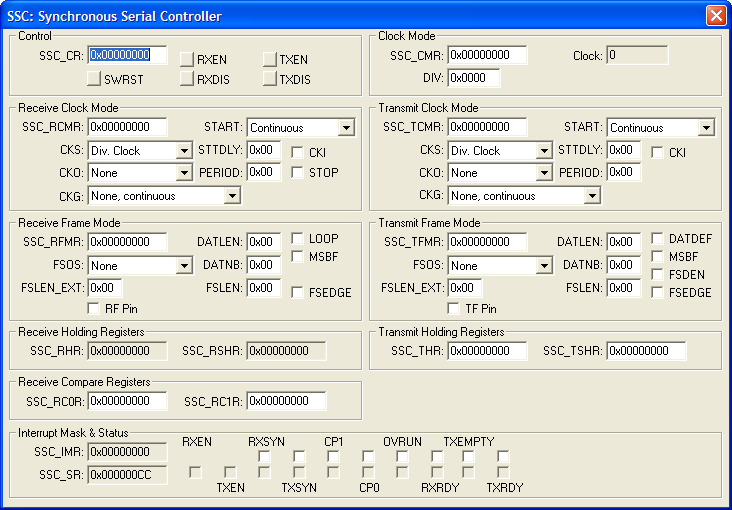Check TXRDY box in the SSC_IMR row
This screenshot has height=510, width=732.
(x=503, y=456)
